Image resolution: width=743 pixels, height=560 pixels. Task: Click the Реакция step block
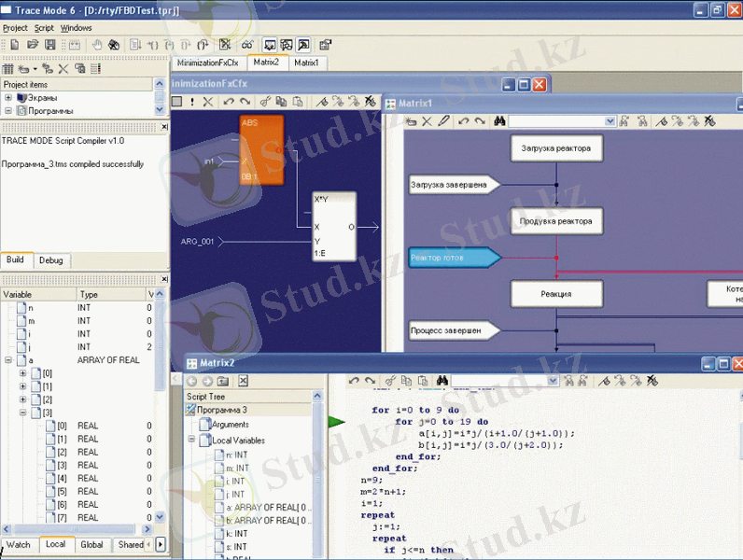556,293
